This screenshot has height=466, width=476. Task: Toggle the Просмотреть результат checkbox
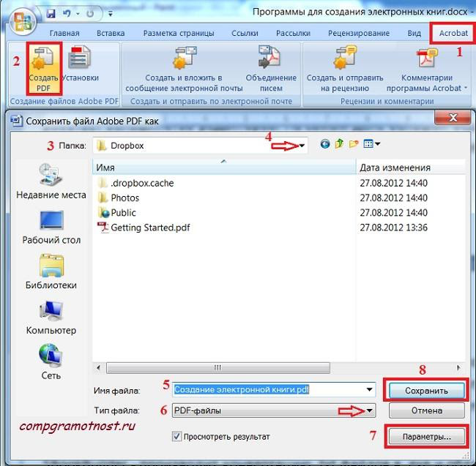coord(176,437)
